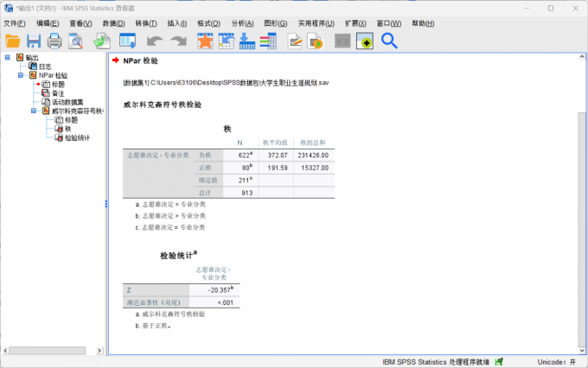
Task: Click the viewer scroll-up arrow
Action: click(582, 57)
